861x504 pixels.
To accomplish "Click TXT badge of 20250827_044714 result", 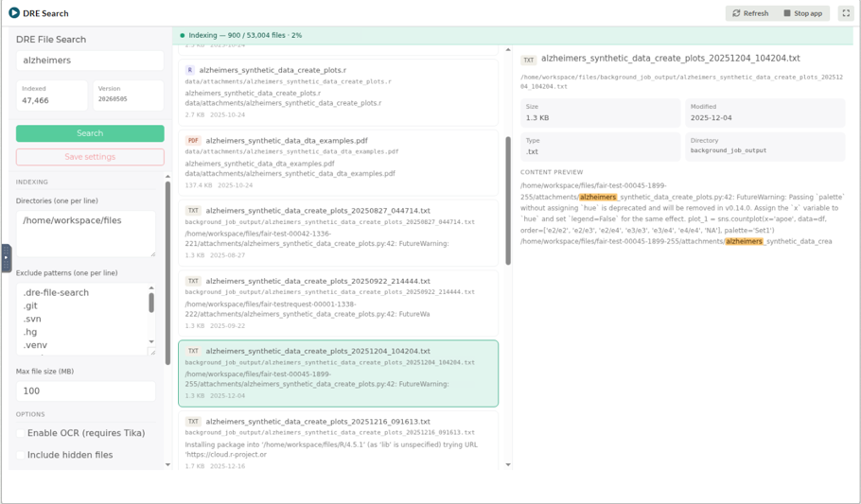I will [193, 211].
